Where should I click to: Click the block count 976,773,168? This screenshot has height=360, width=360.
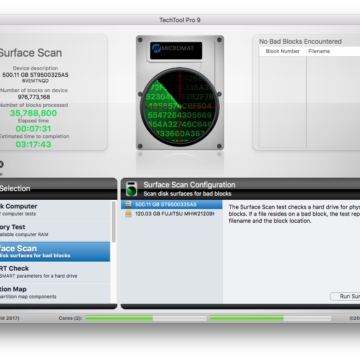tap(34, 97)
